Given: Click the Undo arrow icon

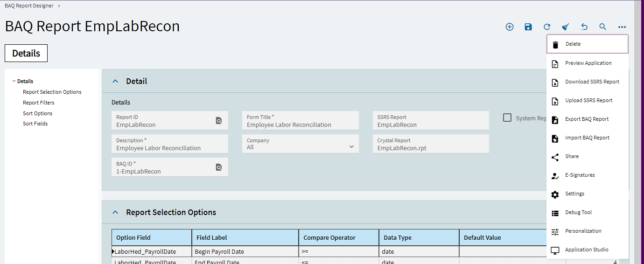Looking at the screenshot, I should point(584,27).
